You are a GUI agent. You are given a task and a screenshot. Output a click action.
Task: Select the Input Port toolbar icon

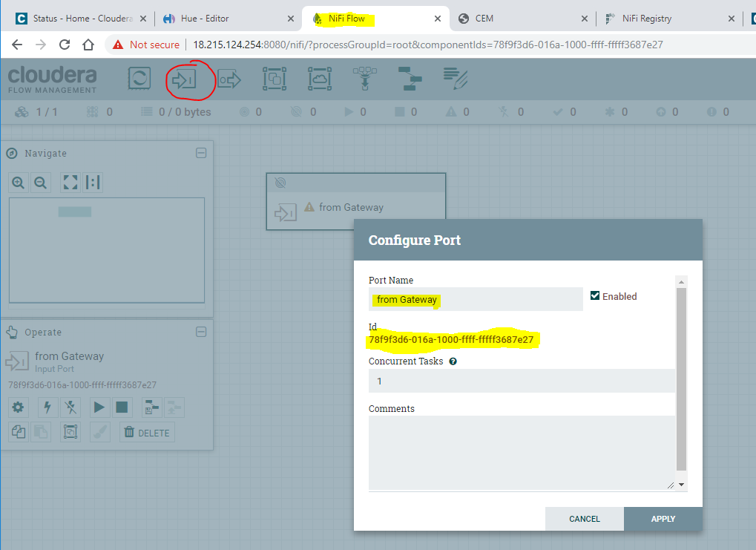pyautogui.click(x=184, y=79)
